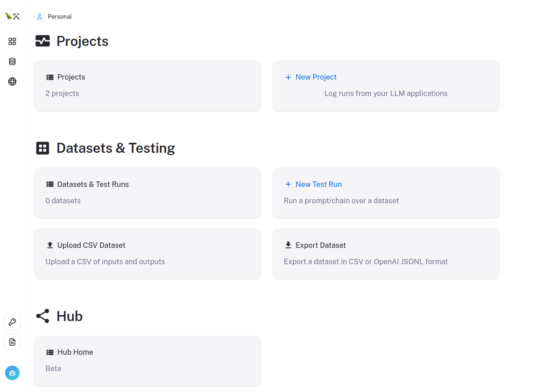
Task: Click the New Test Run link
Action: tap(318, 184)
